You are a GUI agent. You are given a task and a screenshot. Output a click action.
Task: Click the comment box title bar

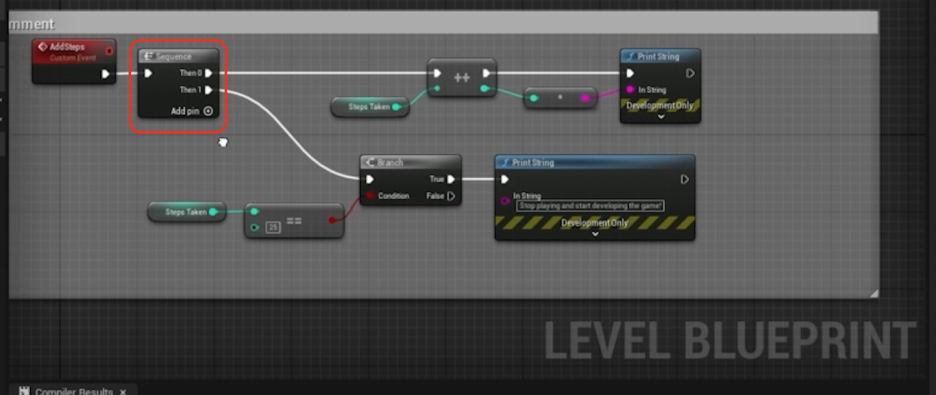pos(444,24)
